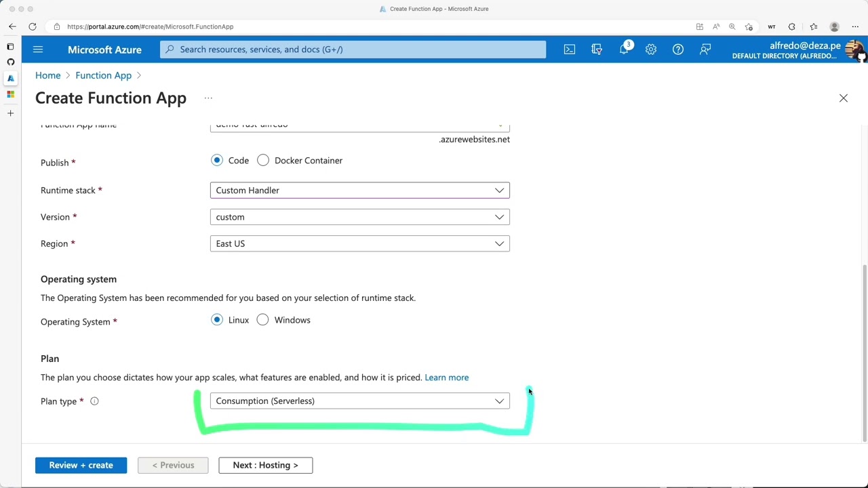Image resolution: width=868 pixels, height=488 pixels.
Task: Click the .azurewebsites.net suffix text
Action: tap(474, 140)
